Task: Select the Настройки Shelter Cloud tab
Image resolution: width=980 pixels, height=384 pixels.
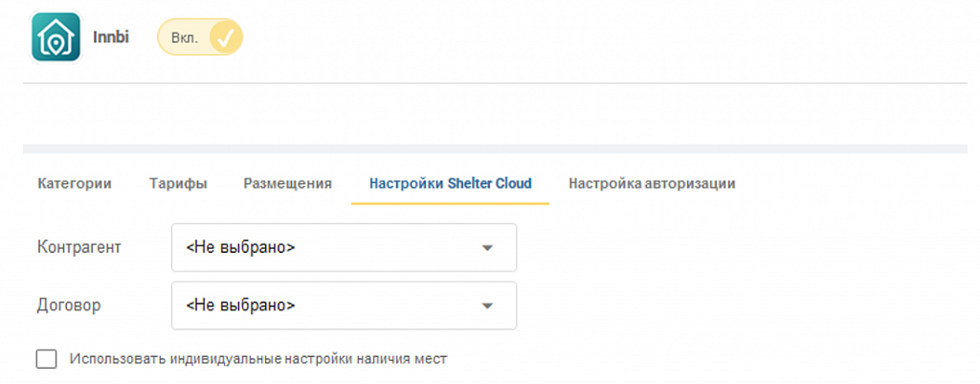Action: [451, 184]
